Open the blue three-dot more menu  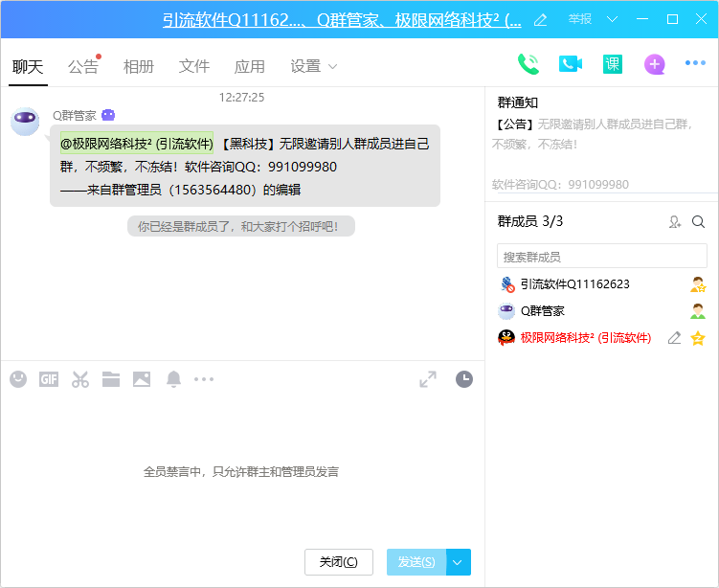tap(695, 63)
